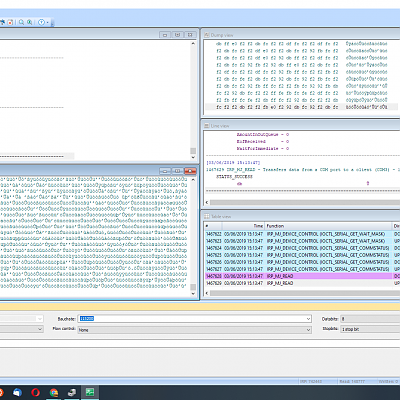Select table row 1467627 GET_COMMSTATUS

[302, 269]
